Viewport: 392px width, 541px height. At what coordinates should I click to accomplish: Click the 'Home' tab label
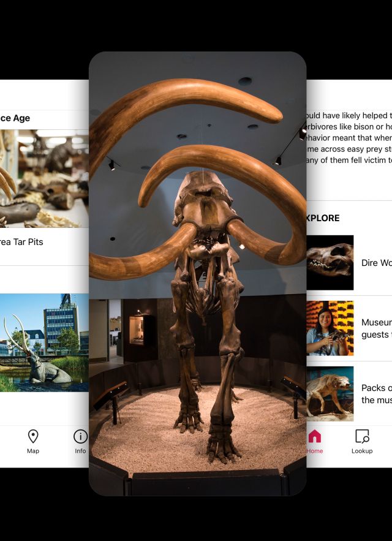point(315,451)
